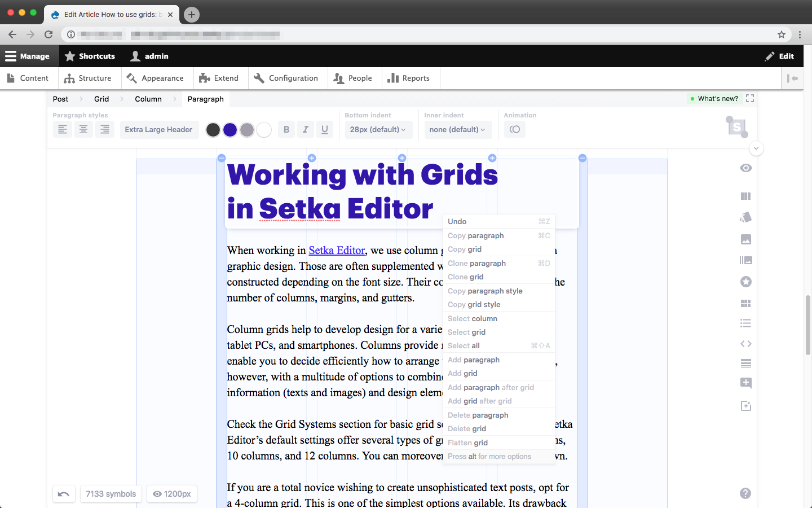The width and height of the screenshot is (812, 508).
Task: Open the styles swatches panel icon
Action: coord(746,217)
